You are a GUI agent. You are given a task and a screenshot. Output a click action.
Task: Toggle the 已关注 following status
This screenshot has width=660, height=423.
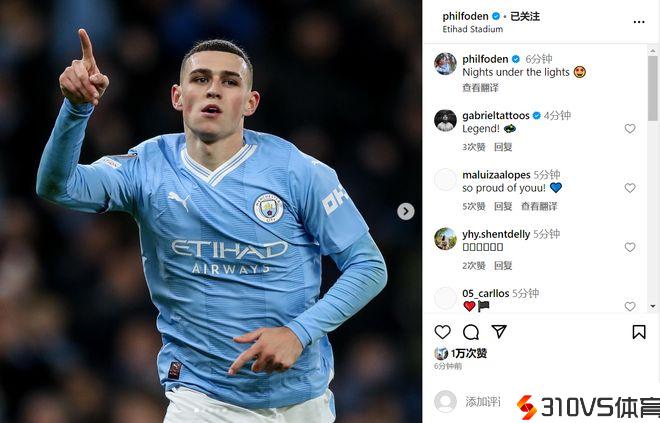[525, 16]
